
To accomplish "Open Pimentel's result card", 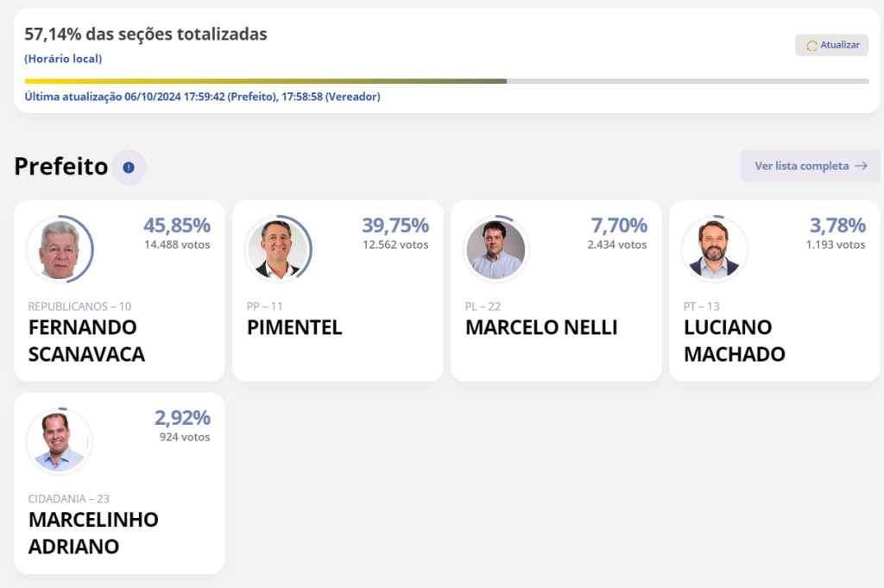I will [x=338, y=291].
